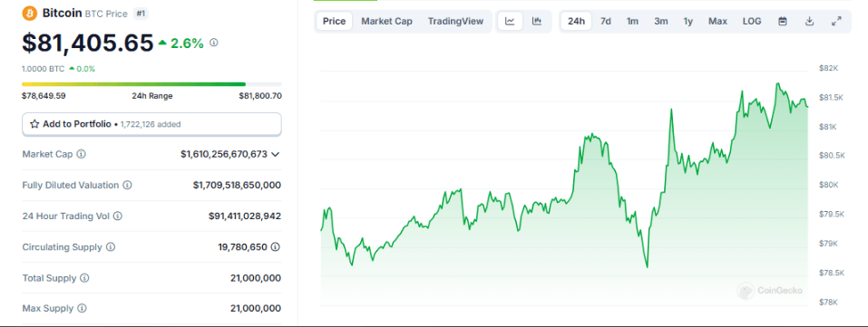The image size is (868, 327).
Task: Click the 24h Range label
Action: point(152,96)
